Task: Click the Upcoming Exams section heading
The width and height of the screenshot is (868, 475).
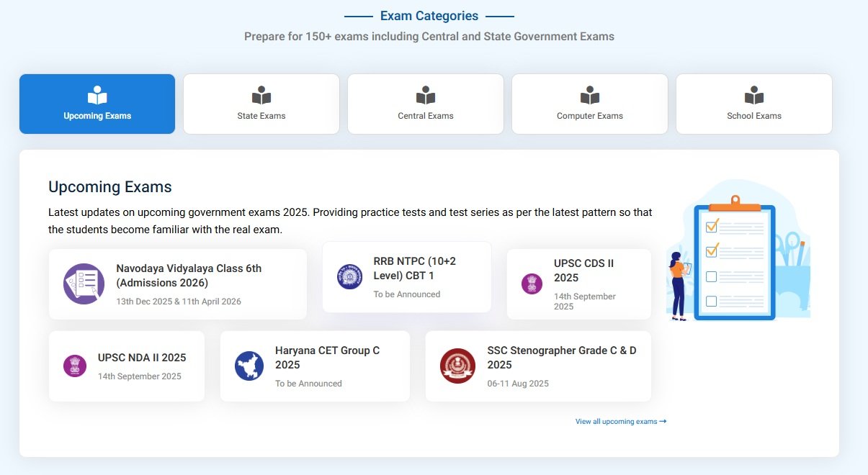Action: pos(110,187)
